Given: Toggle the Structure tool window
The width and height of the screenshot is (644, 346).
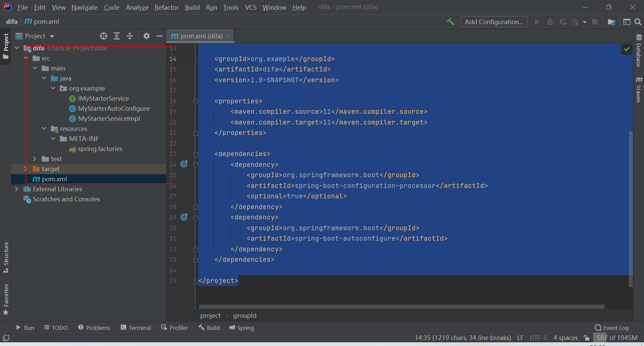Looking at the screenshot, I should [6, 255].
